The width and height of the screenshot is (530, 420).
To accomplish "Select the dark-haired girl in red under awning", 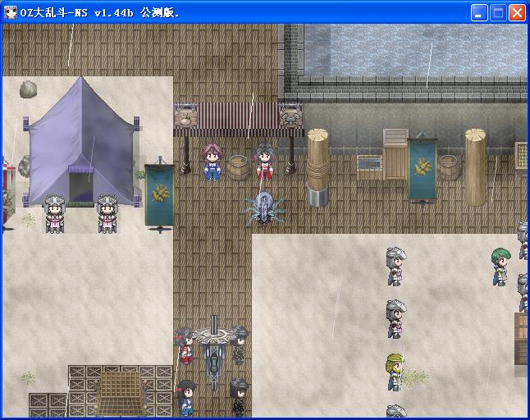I will pyautogui.click(x=265, y=162).
